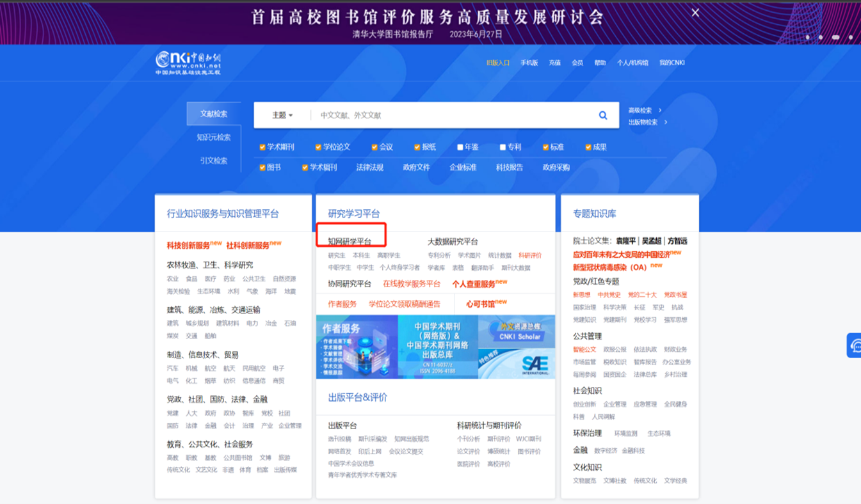Open 帮助 in the top navigation
The height and width of the screenshot is (504, 861).
tap(600, 63)
